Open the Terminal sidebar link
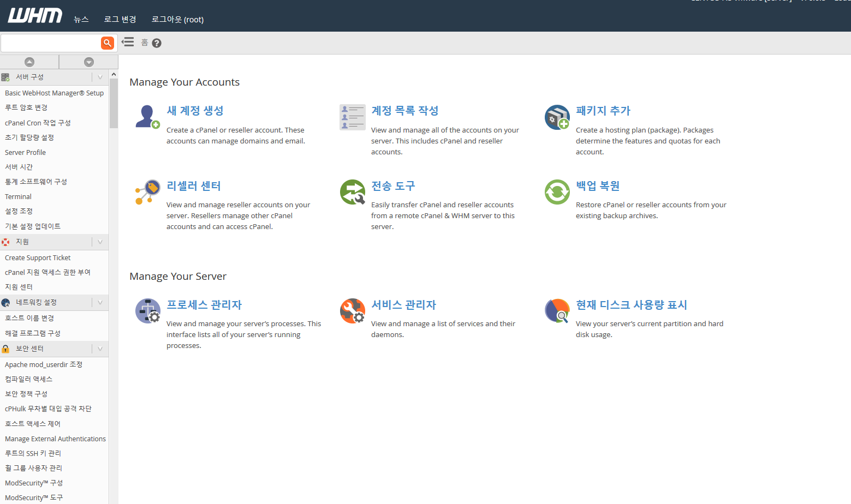 click(19, 197)
